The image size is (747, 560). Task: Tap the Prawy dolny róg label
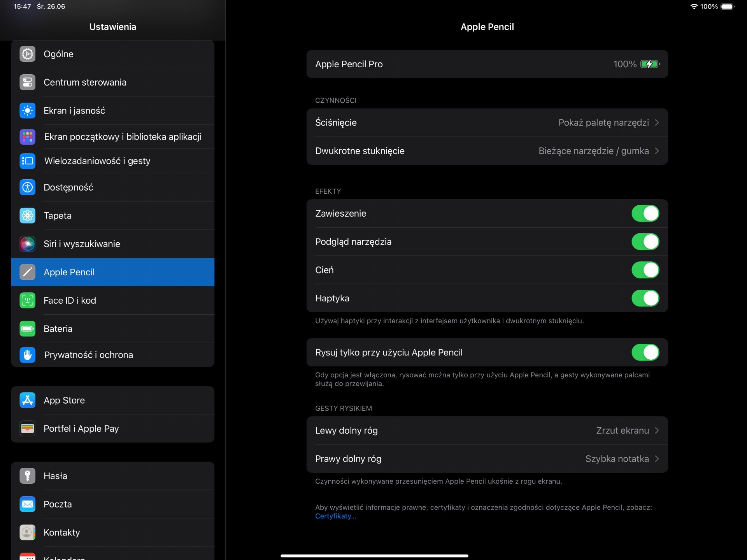tap(348, 459)
